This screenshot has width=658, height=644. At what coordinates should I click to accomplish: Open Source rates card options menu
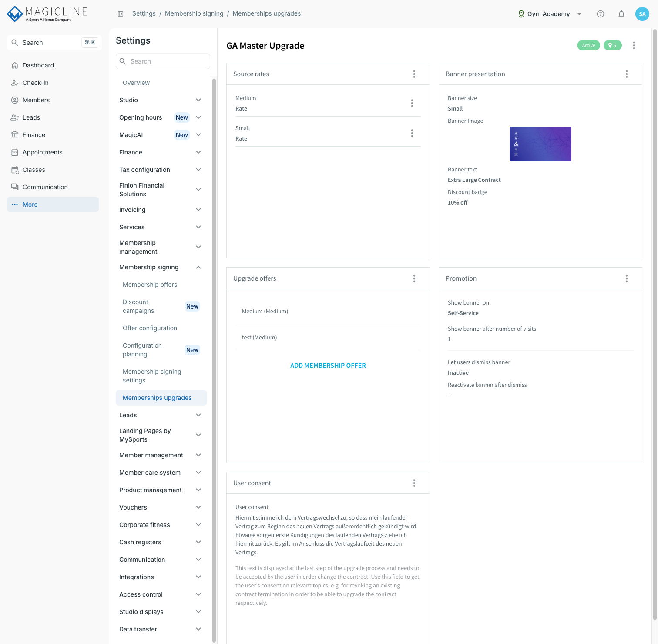click(x=414, y=74)
